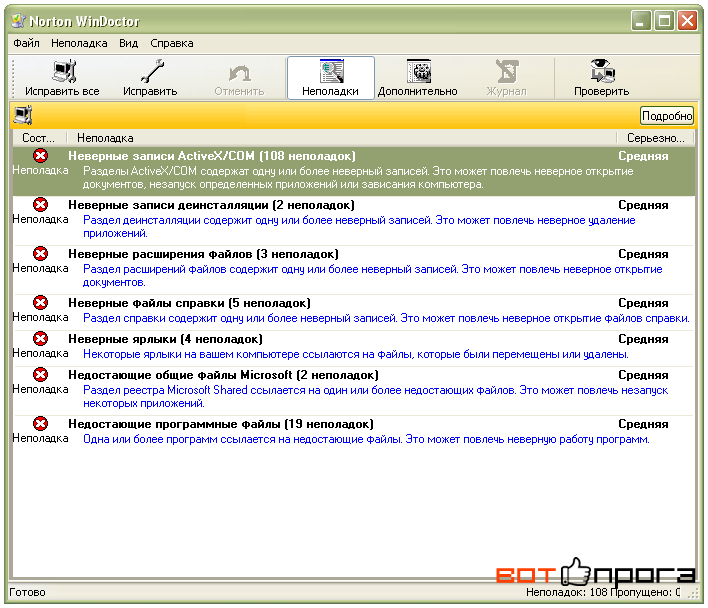708x608 pixels.
Task: Select 'Неверные файлы справки (5 неполадок)'
Action: pyautogui.click(x=189, y=303)
